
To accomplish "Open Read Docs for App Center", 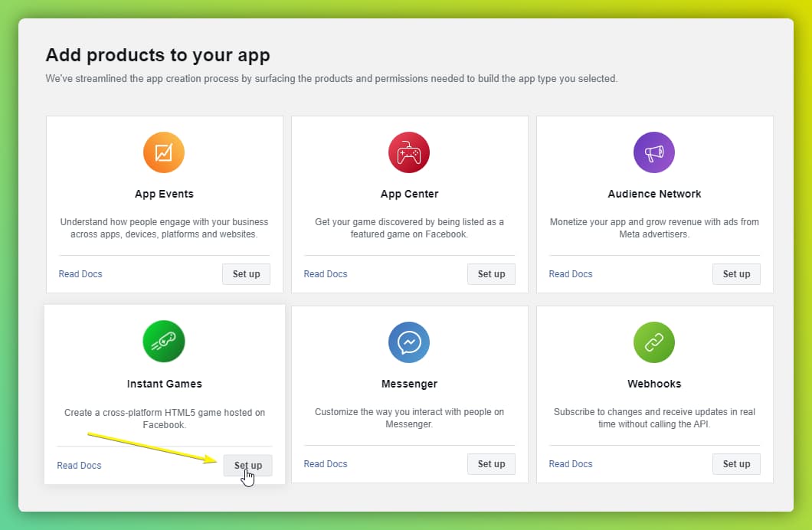I will [326, 274].
